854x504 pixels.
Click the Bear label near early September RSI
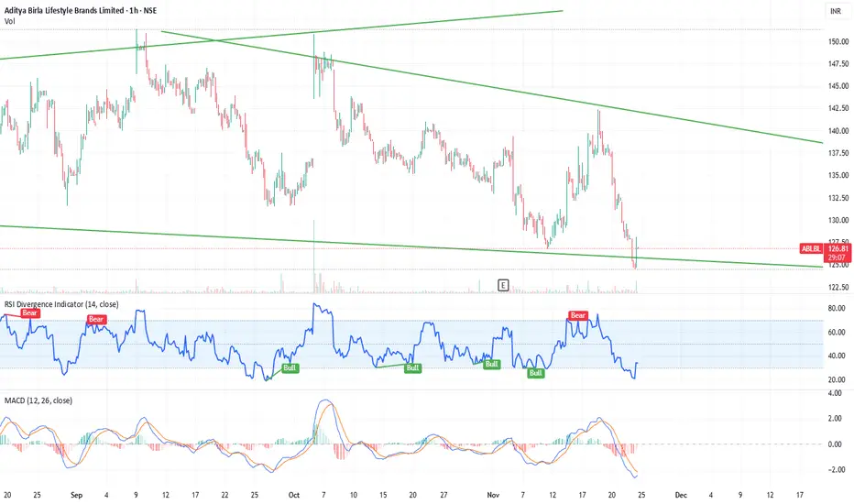[96, 319]
